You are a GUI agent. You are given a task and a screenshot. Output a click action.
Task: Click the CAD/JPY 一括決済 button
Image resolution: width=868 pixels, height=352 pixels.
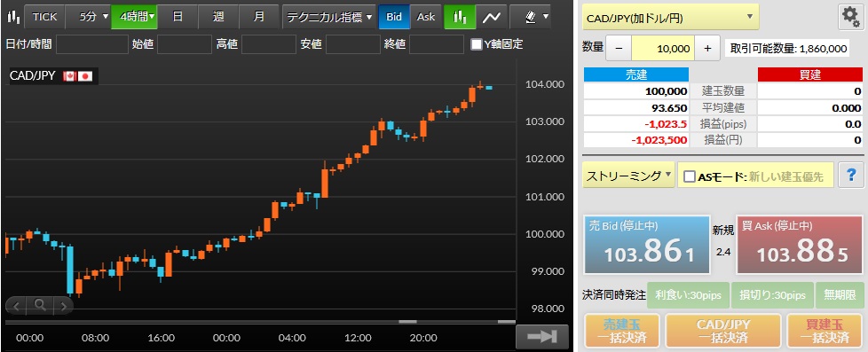[723, 331]
